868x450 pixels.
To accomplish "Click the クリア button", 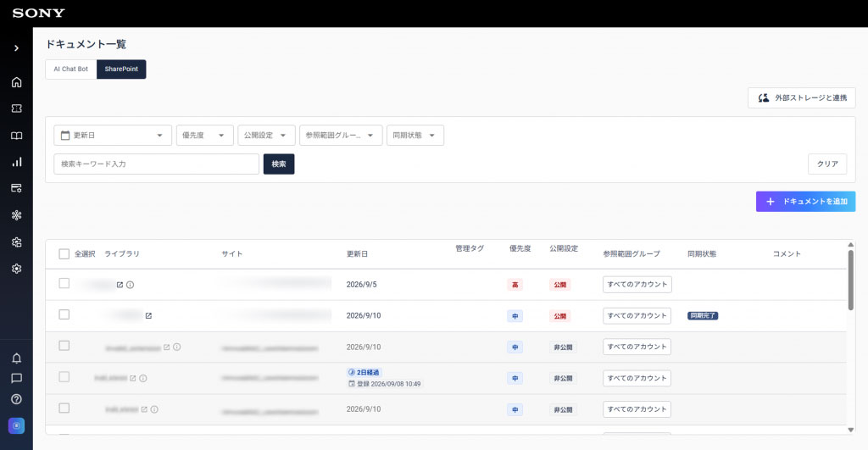I will 827,164.
